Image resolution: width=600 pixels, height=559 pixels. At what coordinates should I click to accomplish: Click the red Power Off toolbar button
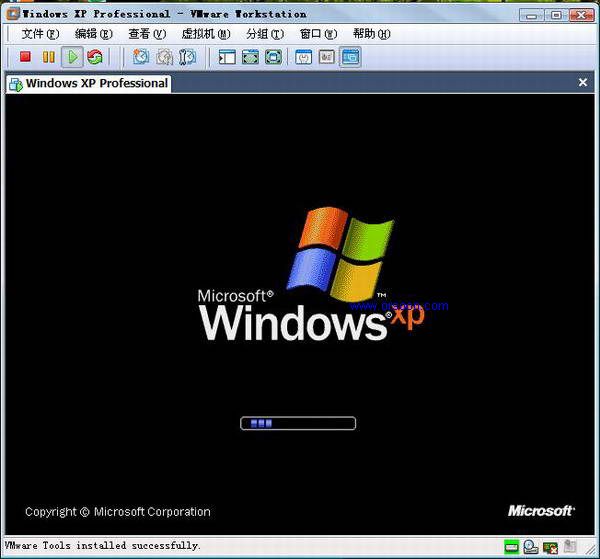click(x=26, y=57)
